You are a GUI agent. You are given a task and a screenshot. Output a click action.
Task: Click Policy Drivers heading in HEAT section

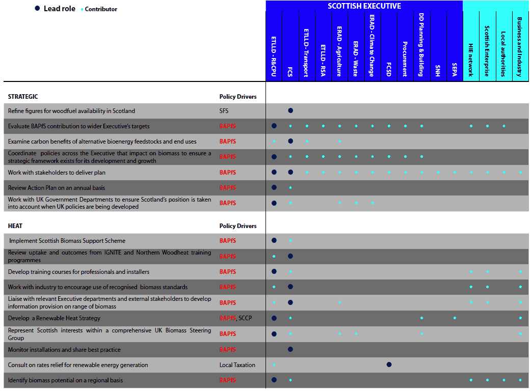pyautogui.click(x=238, y=226)
